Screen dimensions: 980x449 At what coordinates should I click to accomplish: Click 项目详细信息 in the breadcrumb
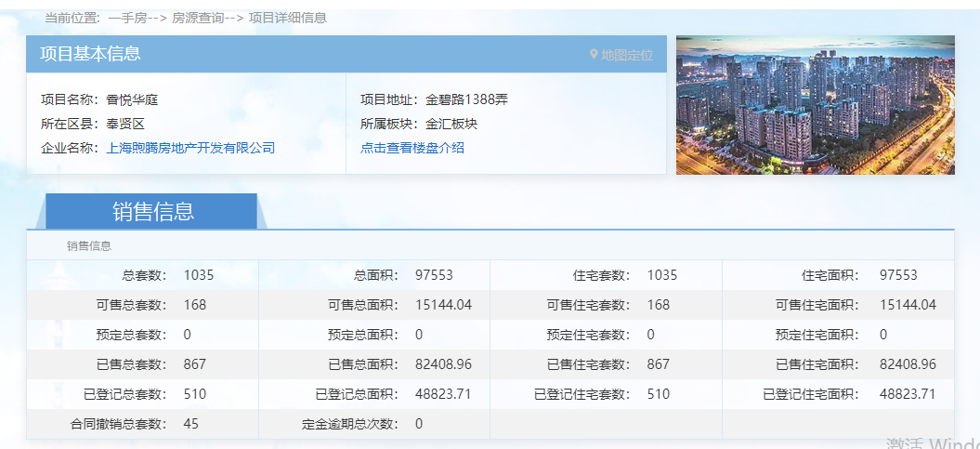(288, 19)
